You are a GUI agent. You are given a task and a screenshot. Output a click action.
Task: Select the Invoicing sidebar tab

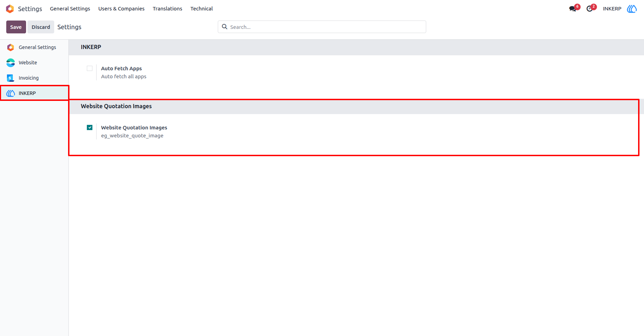[x=34, y=78]
